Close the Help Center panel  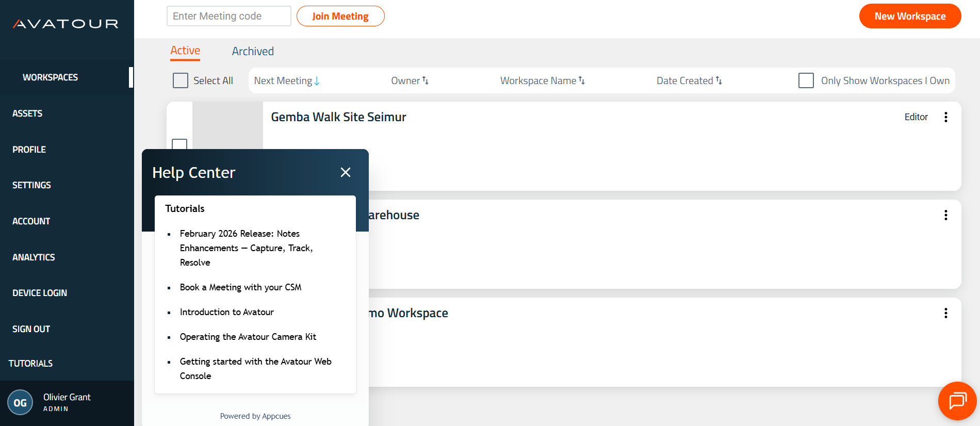[x=346, y=172]
